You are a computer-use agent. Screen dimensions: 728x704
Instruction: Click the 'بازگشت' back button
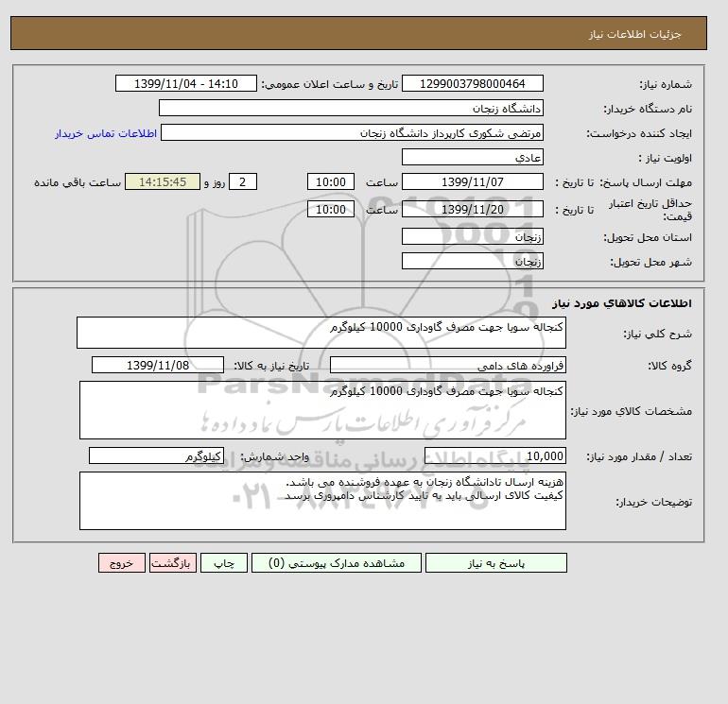173,563
